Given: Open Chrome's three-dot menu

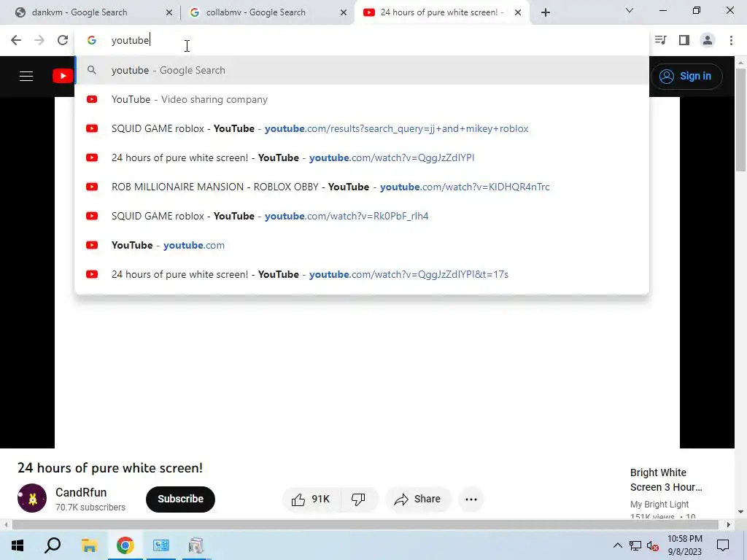Looking at the screenshot, I should tap(731, 40).
